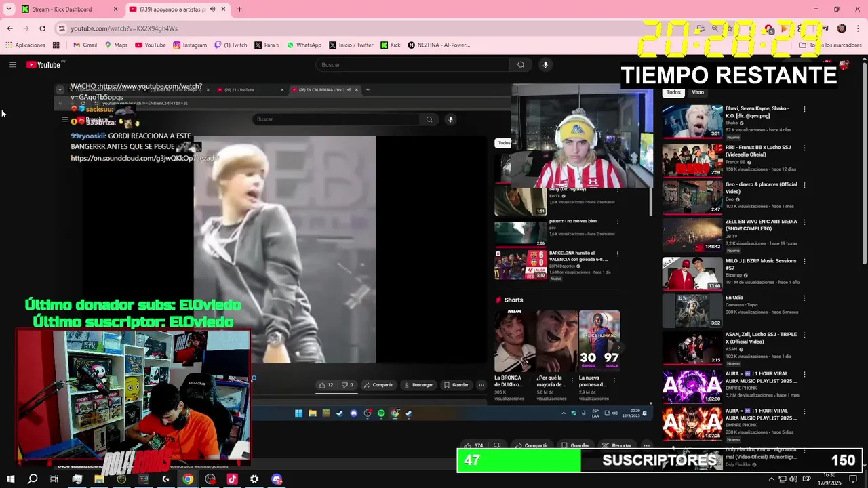Open Discord icon in the taskbar
The width and height of the screenshot is (868, 488).
(x=277, y=479)
